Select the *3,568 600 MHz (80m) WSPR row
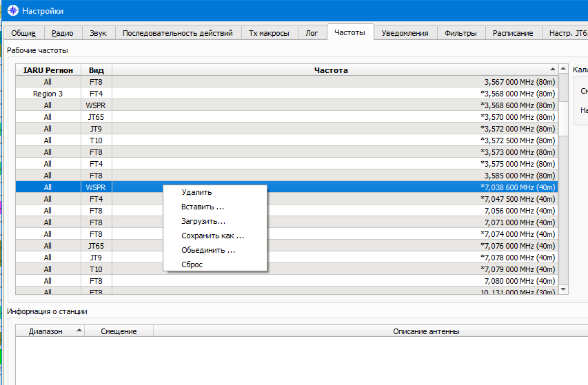588x385 pixels. click(287, 105)
